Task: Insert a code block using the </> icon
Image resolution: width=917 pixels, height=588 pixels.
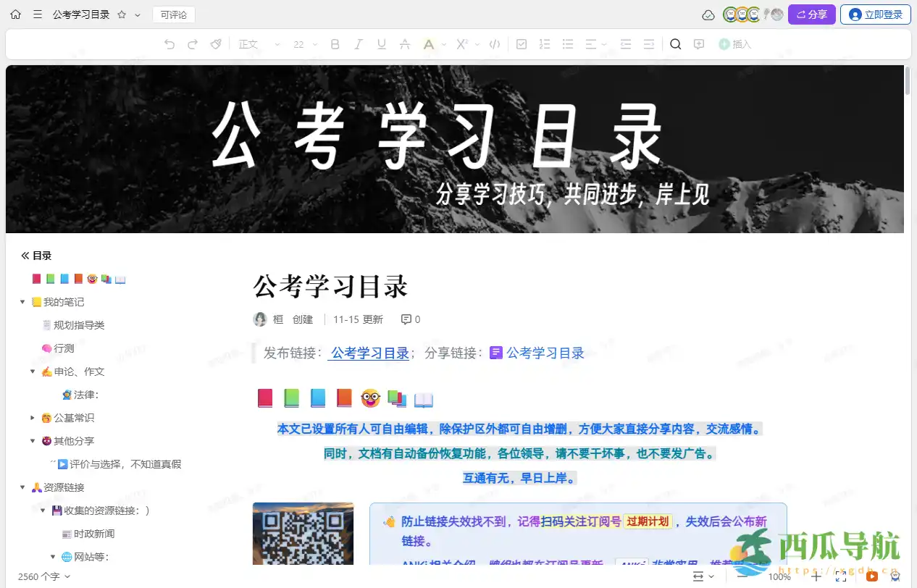Action: click(494, 44)
